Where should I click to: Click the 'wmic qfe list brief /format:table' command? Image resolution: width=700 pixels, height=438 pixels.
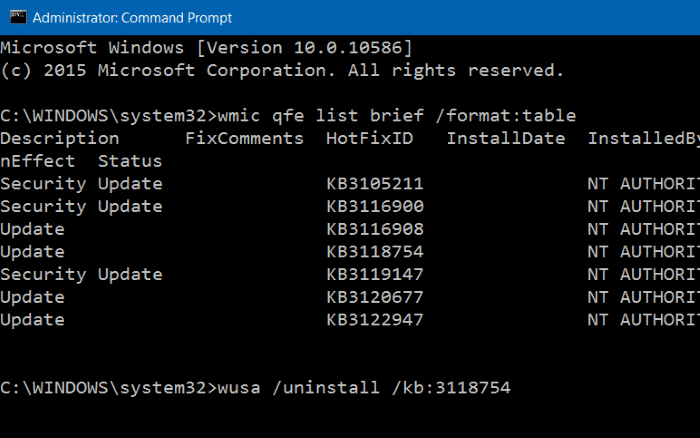(397, 116)
